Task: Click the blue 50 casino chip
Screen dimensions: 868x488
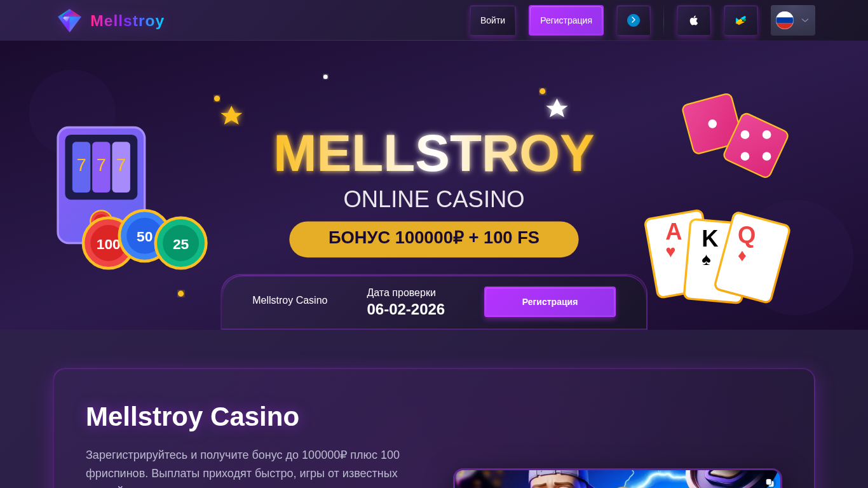Action: 144,236
